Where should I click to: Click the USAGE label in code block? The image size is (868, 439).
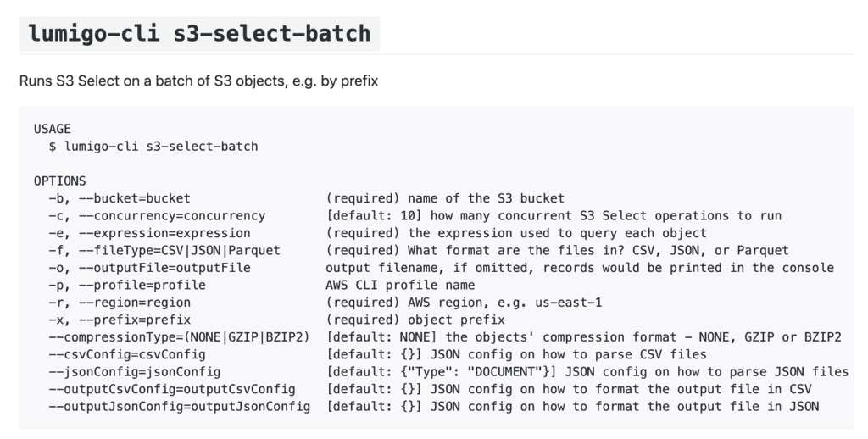pyautogui.click(x=53, y=129)
